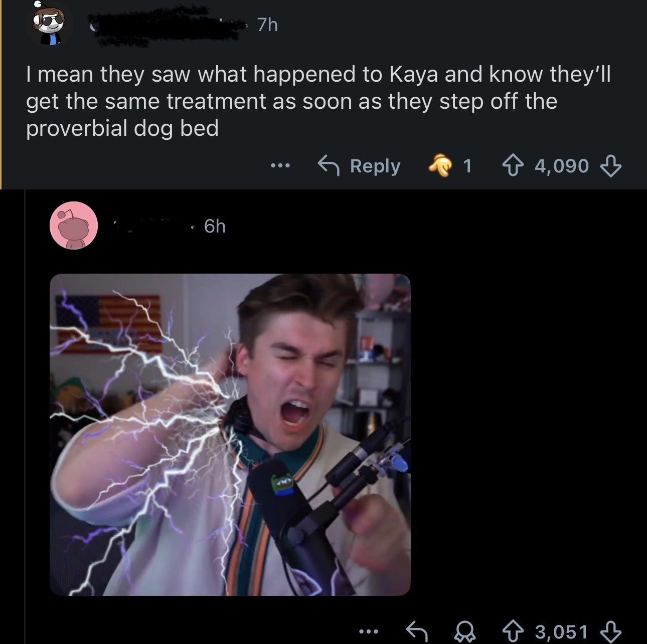Upvote the comment with 4,090 points

pos(513,166)
